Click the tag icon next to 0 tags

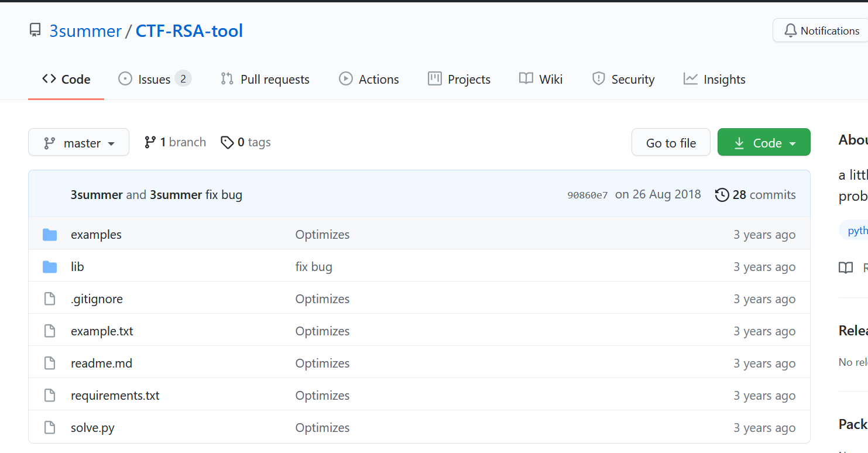pyautogui.click(x=227, y=142)
